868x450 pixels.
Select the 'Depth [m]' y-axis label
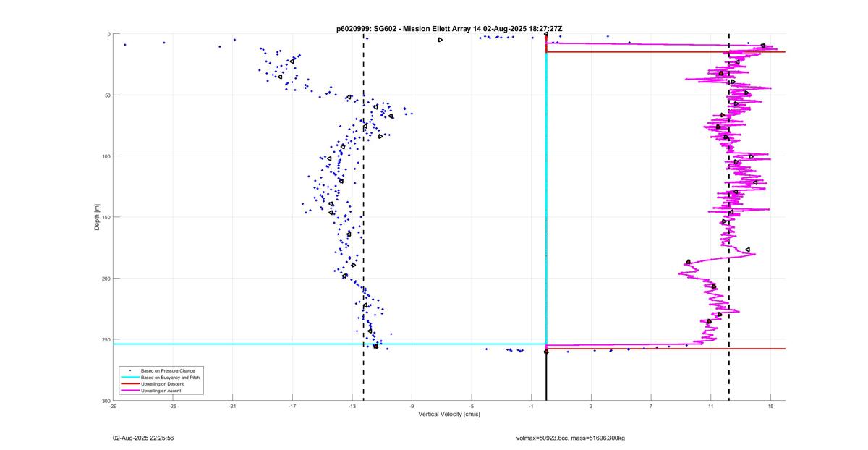coord(96,217)
